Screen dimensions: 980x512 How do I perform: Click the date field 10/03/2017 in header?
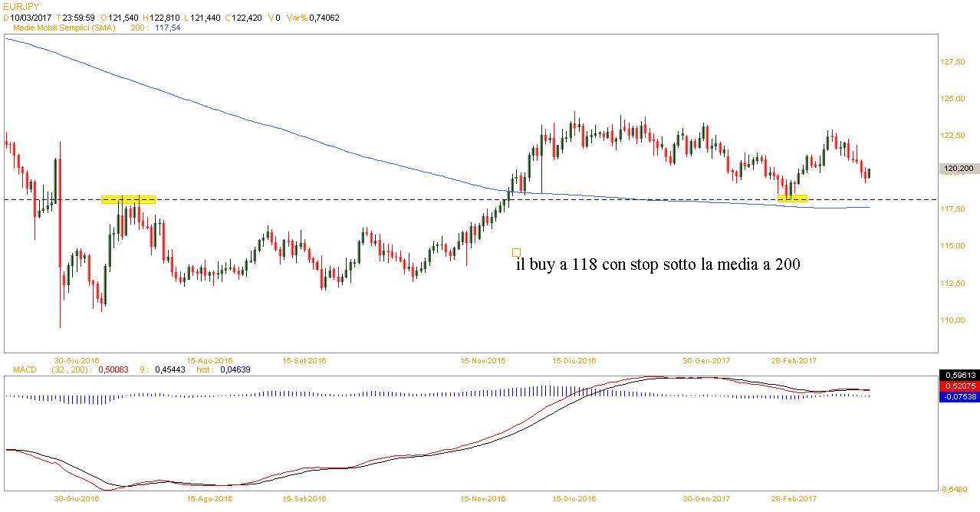pyautogui.click(x=29, y=16)
